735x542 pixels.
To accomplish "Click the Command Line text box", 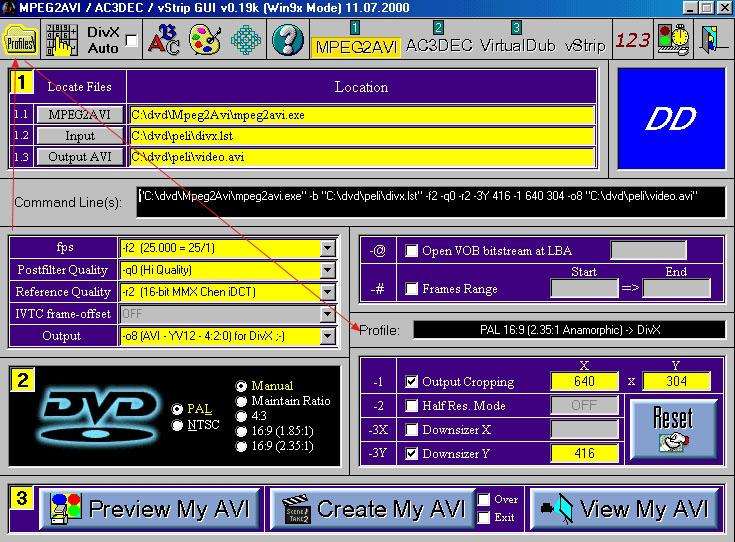I will (431, 202).
